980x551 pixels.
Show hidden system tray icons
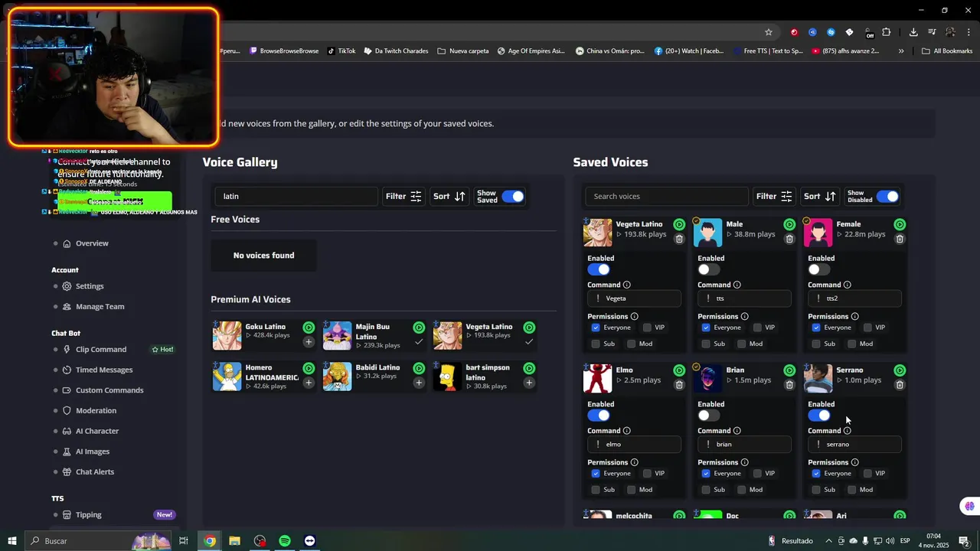[828, 541]
